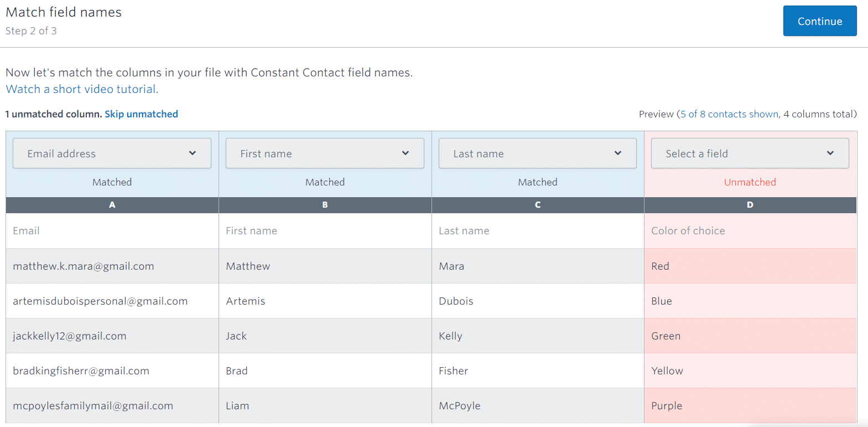Image resolution: width=868 pixels, height=427 pixels.
Task: Open the Select a field dropdown
Action: click(x=750, y=153)
